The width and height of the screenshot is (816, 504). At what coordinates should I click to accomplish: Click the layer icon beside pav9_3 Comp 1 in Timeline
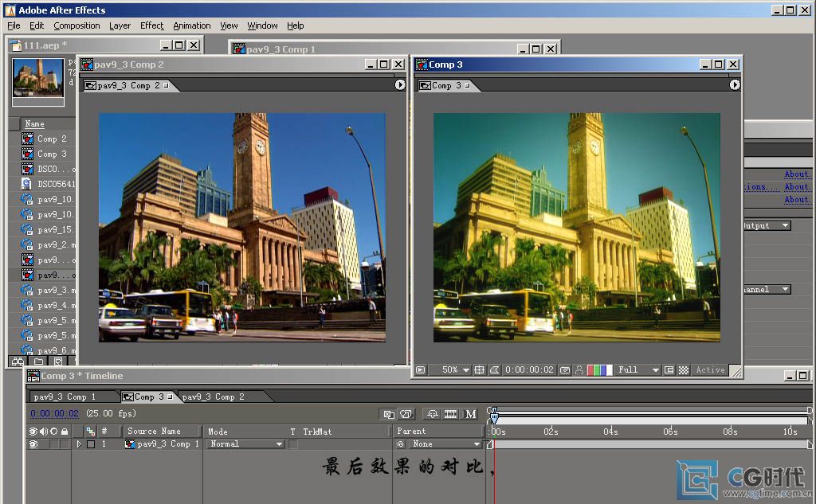click(x=130, y=444)
